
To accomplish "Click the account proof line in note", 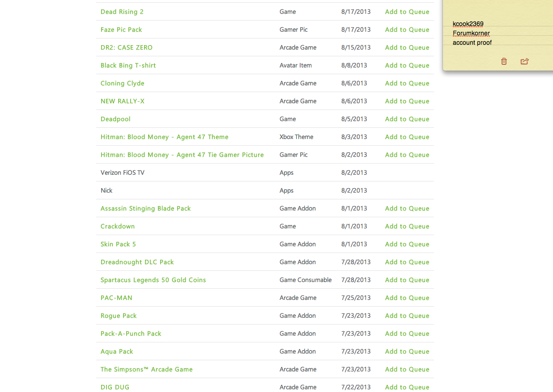I will coord(472,42).
